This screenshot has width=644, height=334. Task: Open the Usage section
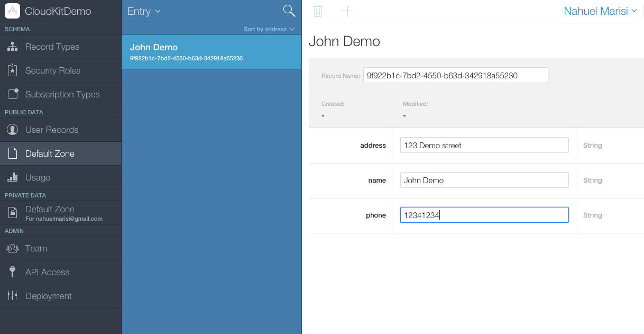pos(60,177)
